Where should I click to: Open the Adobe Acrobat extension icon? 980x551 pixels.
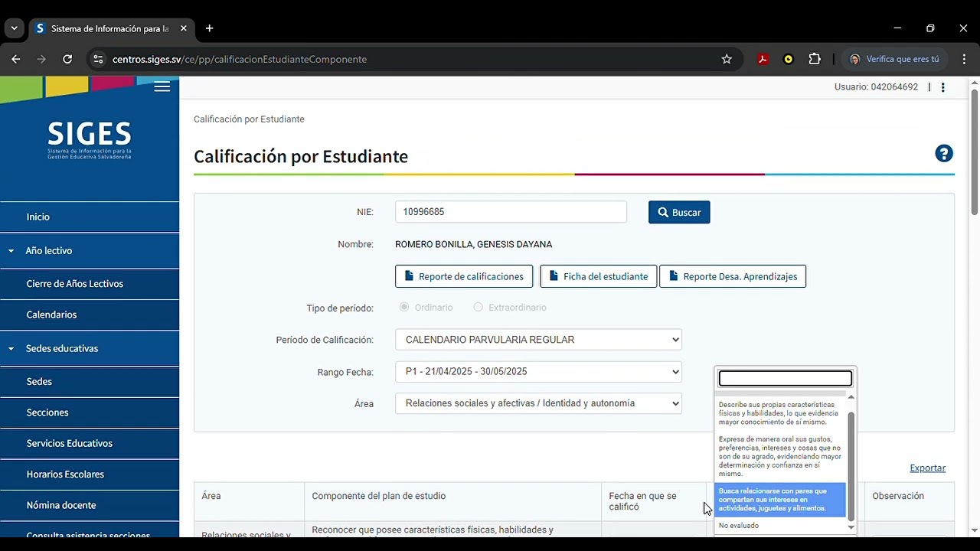tap(763, 59)
